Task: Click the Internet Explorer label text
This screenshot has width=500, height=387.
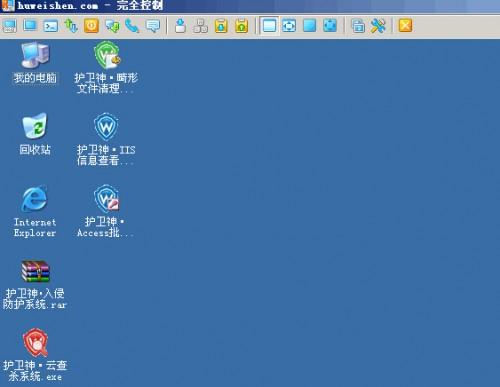Action: click(x=35, y=227)
